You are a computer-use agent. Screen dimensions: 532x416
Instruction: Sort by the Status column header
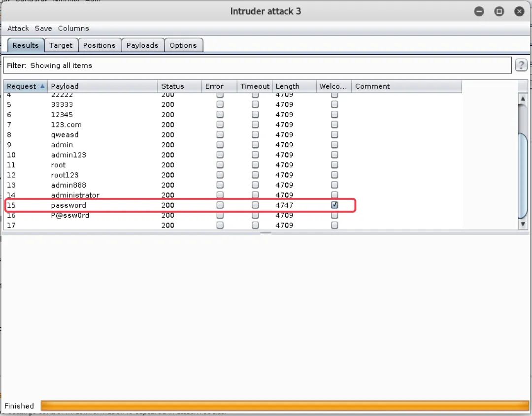pyautogui.click(x=179, y=86)
